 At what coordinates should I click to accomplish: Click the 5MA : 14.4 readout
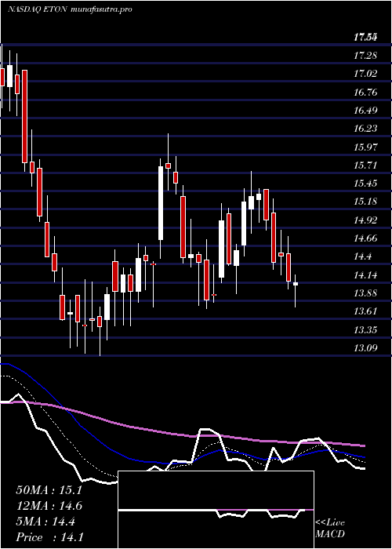[x=45, y=522]
